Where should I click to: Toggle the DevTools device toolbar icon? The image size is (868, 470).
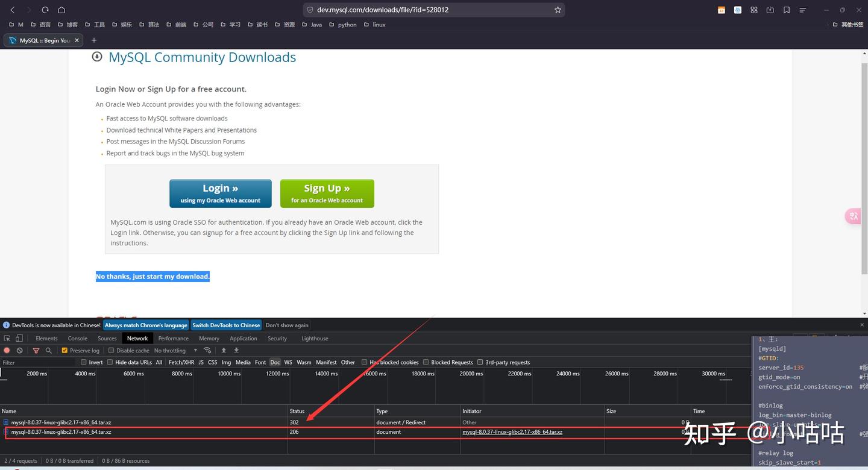(x=19, y=338)
